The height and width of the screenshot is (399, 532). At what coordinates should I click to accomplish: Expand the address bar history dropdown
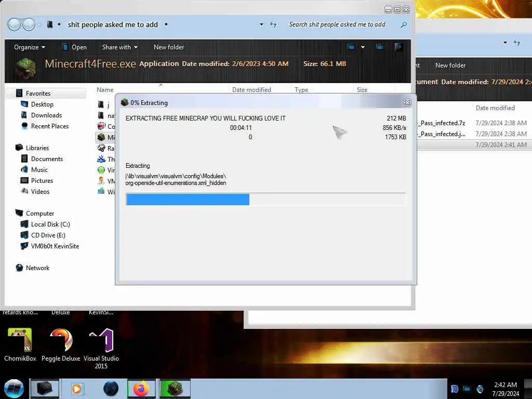(x=261, y=24)
